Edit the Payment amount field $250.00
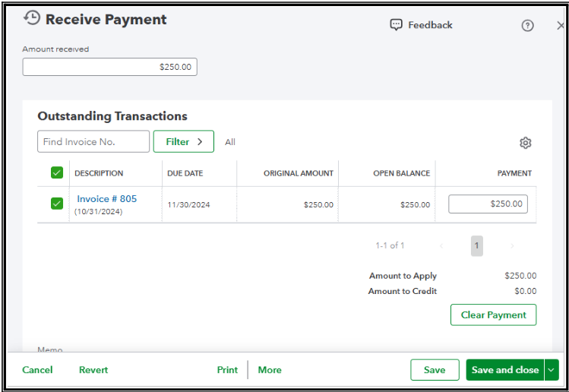The width and height of the screenshot is (569, 392). [488, 204]
